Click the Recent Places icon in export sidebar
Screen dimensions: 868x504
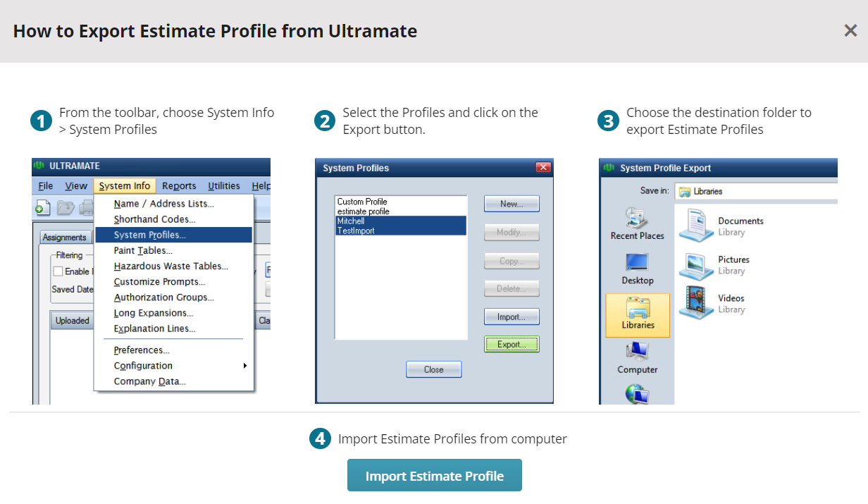[637, 219]
